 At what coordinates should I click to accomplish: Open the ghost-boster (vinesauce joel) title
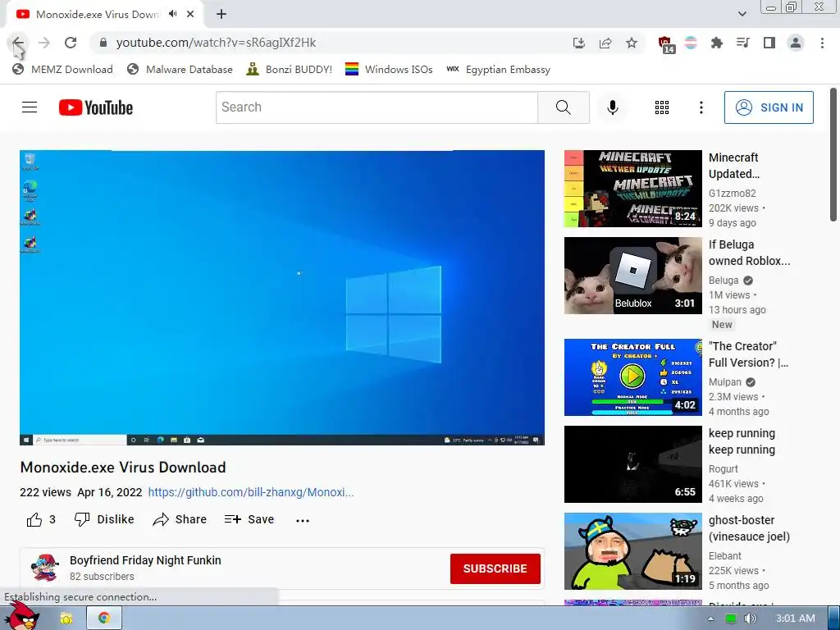coord(749,528)
